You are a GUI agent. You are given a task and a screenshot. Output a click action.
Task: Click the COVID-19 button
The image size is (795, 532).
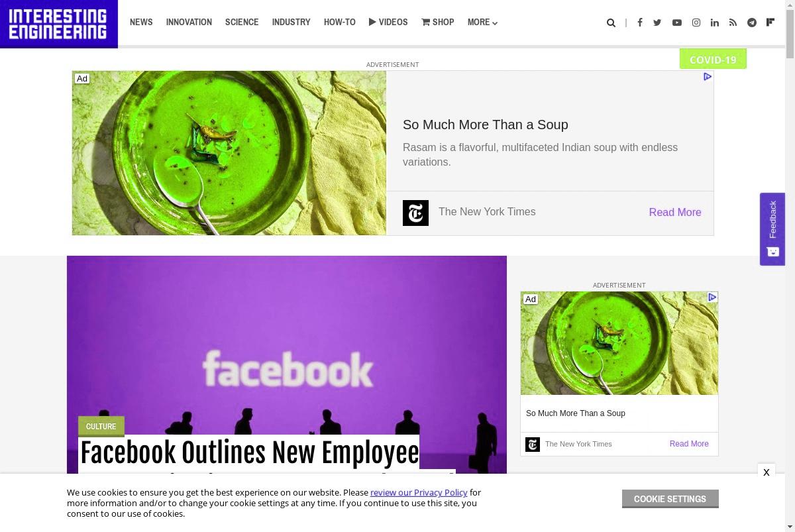pyautogui.click(x=713, y=59)
